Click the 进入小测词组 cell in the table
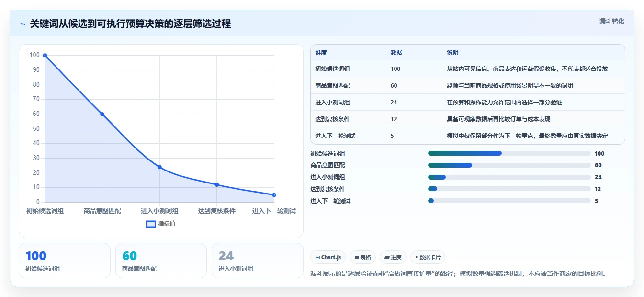Image resolution: width=644 pixels, height=297 pixels. click(332, 103)
